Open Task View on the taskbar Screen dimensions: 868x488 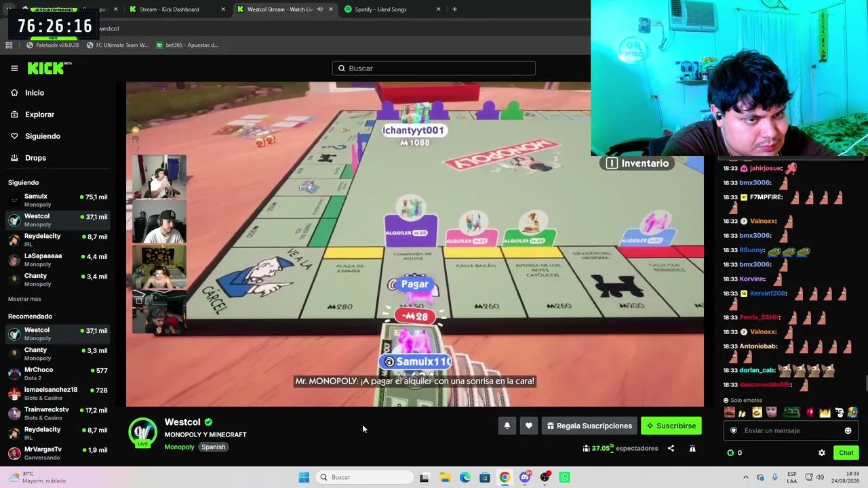(425, 477)
